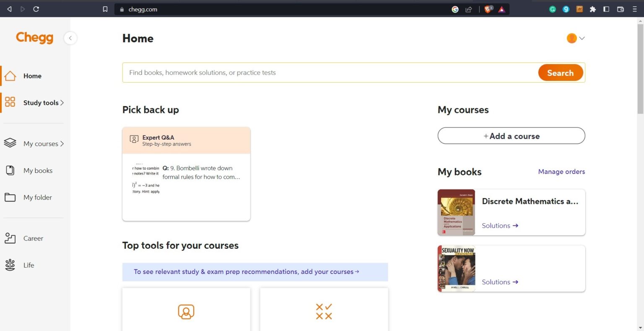Image resolution: width=644 pixels, height=331 pixels.
Task: Open the browser extensions puzzle icon
Action: 593,9
